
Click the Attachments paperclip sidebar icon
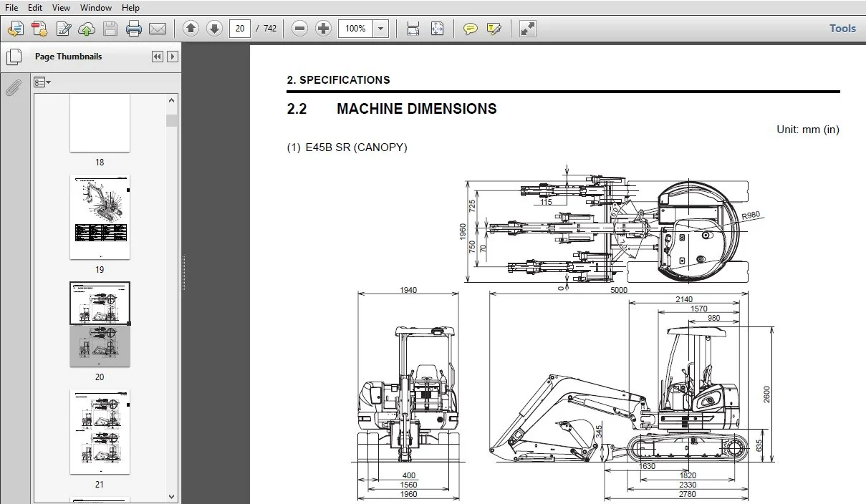pyautogui.click(x=14, y=88)
